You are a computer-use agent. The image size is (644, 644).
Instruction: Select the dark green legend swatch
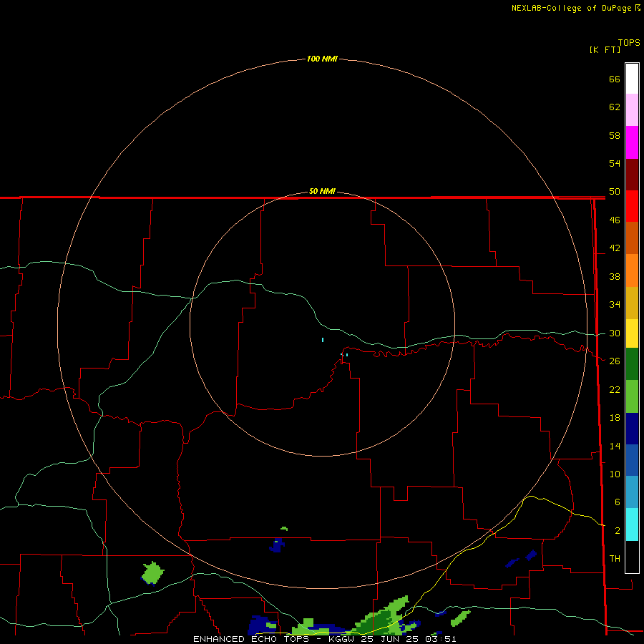[632, 364]
